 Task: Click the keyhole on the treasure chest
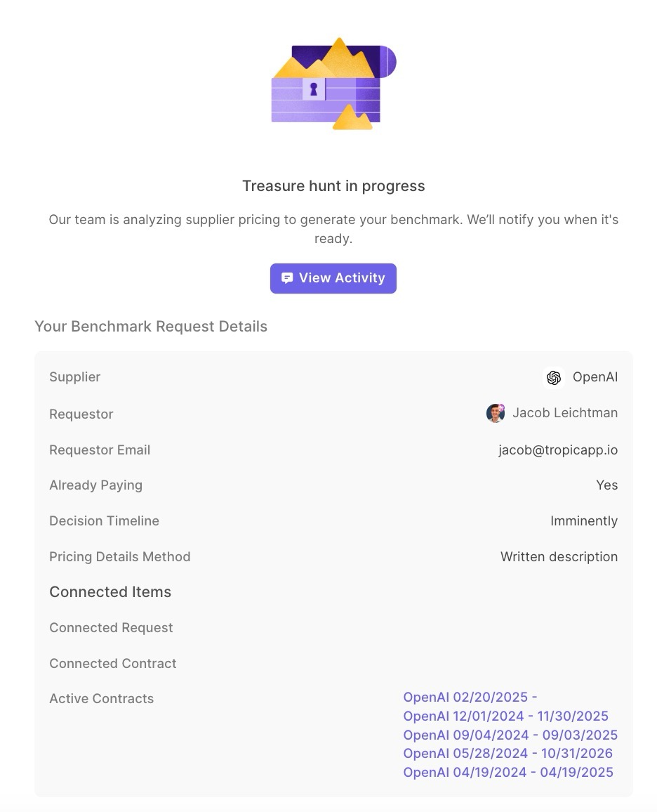click(314, 89)
